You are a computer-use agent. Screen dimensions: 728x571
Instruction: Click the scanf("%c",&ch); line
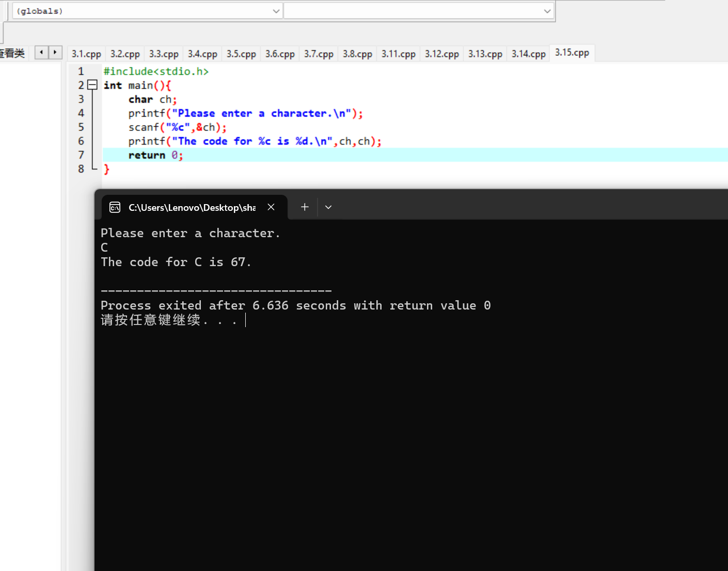(x=178, y=127)
